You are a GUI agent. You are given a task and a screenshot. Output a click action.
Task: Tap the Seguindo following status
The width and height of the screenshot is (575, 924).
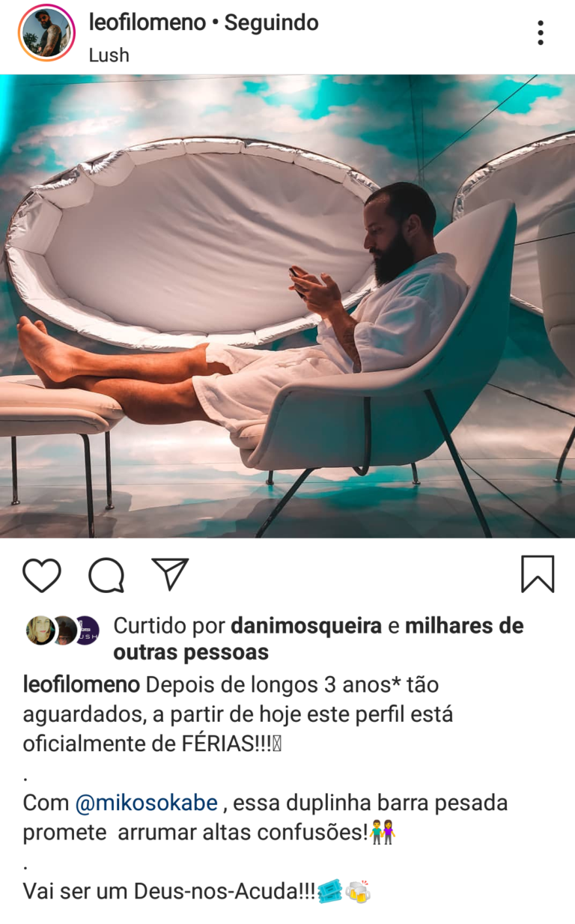click(x=271, y=23)
